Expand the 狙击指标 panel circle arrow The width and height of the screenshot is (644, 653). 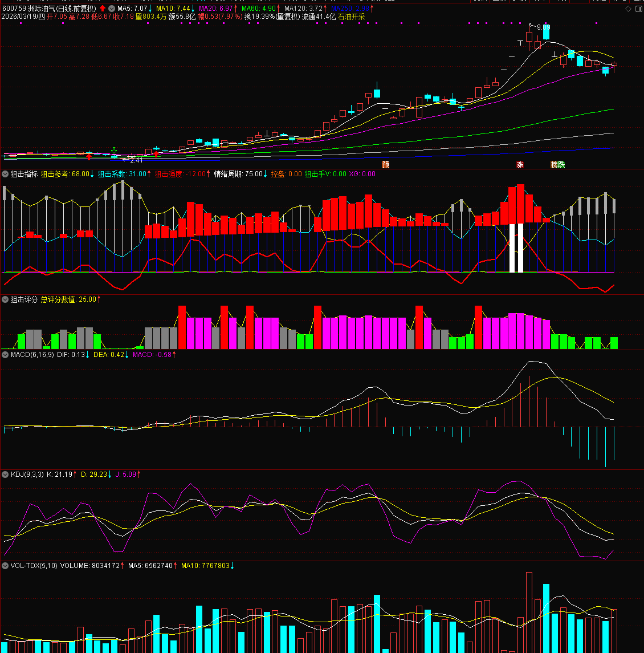(5, 174)
